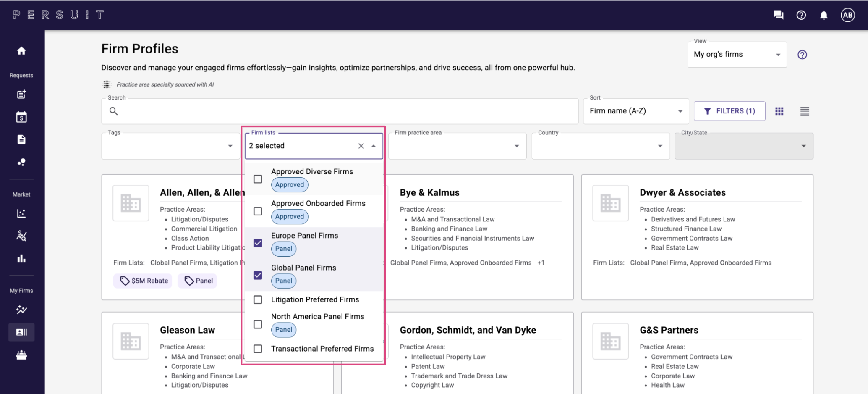Screen dimensions: 868x394
Task: Open the analytics search icon under Market
Action: [x=21, y=236]
